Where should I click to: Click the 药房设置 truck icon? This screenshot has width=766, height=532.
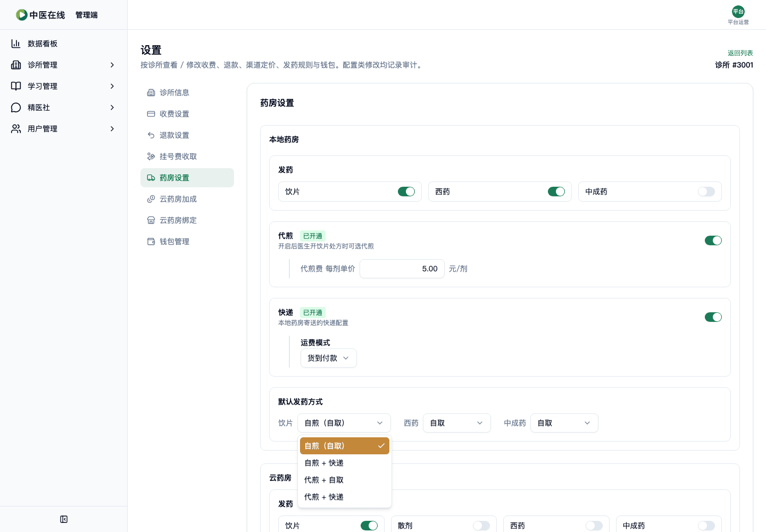tap(151, 178)
